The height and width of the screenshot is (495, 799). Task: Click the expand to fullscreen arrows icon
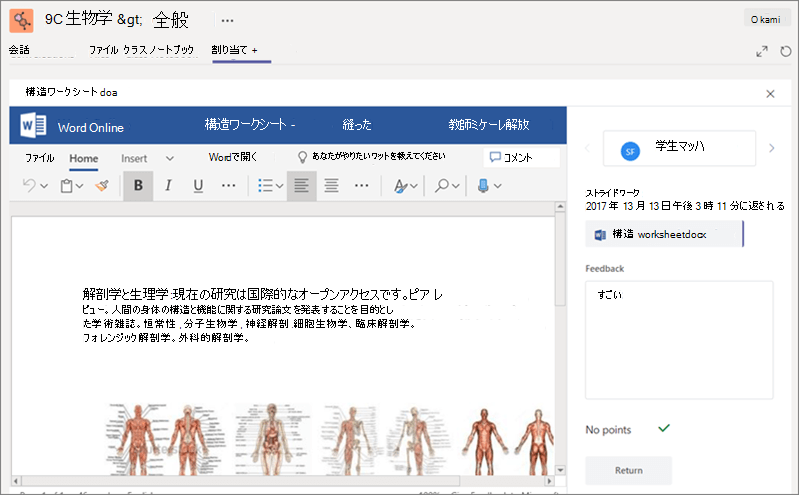pyautogui.click(x=762, y=51)
